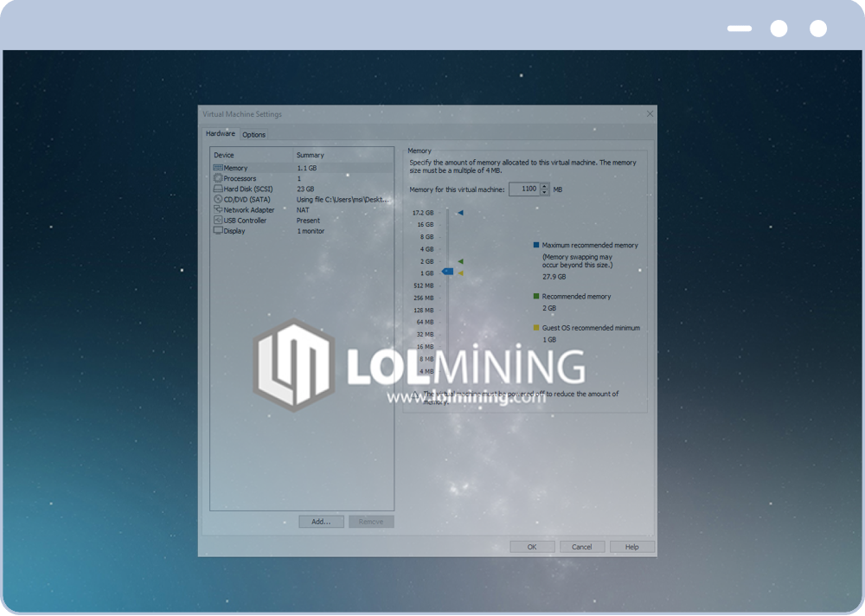Click the "Recommended memory" legend text
The image size is (865, 616).
(576, 297)
